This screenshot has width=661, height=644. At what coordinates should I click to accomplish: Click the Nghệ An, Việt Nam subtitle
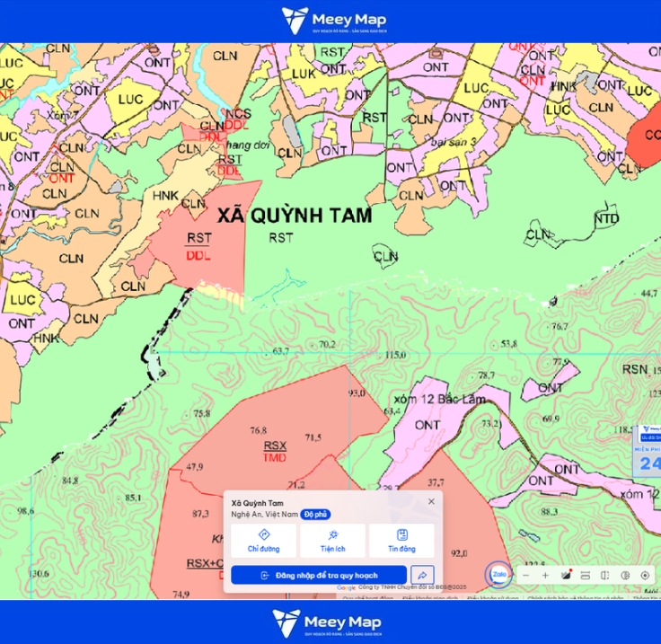[x=264, y=515]
